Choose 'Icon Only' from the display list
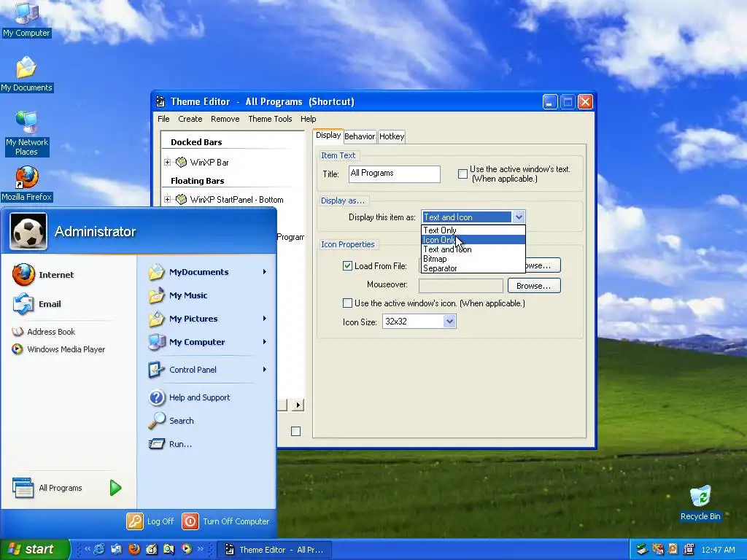 pyautogui.click(x=473, y=239)
